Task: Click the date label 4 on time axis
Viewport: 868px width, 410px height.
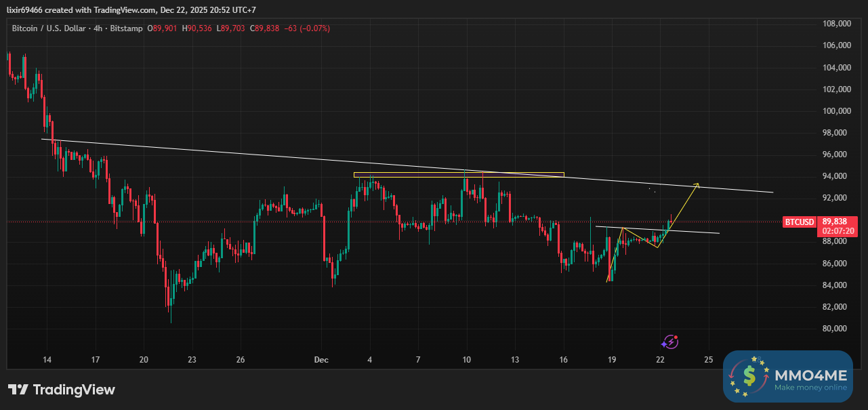Action: point(370,359)
